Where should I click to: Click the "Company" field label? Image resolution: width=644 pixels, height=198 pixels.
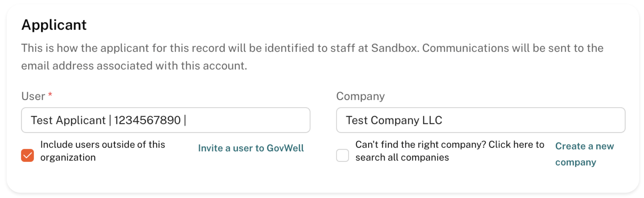click(360, 96)
